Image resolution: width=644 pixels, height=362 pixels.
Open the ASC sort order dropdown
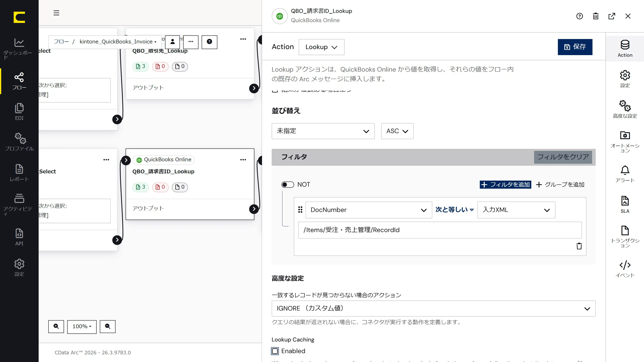(397, 131)
